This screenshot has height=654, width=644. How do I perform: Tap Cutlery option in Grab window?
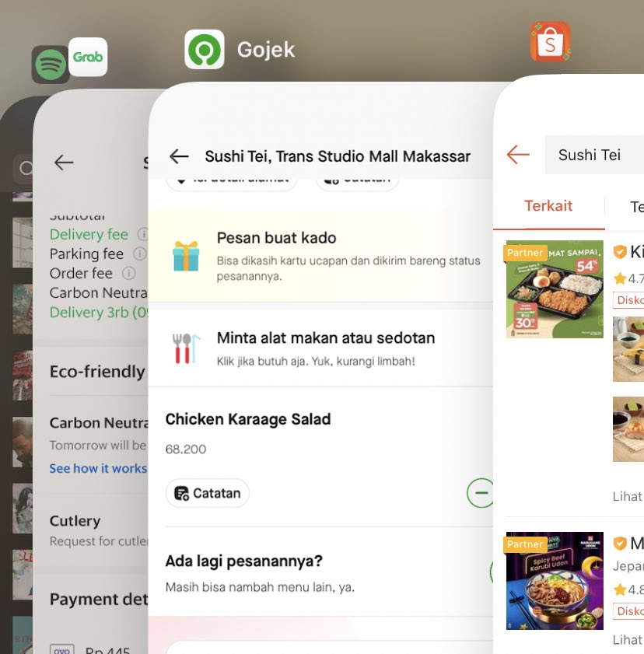point(75,520)
